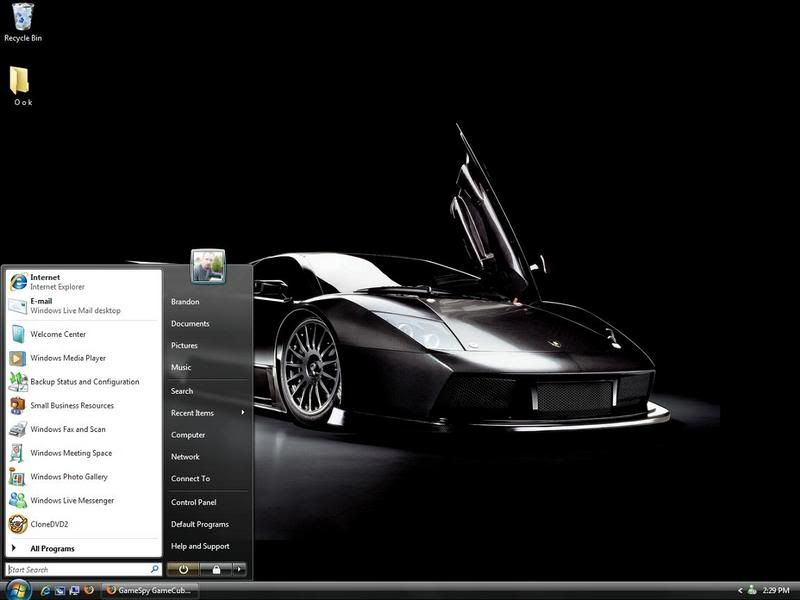Open the shutdown options arrow menu
Screen dimensions: 800x600
coord(239,569)
